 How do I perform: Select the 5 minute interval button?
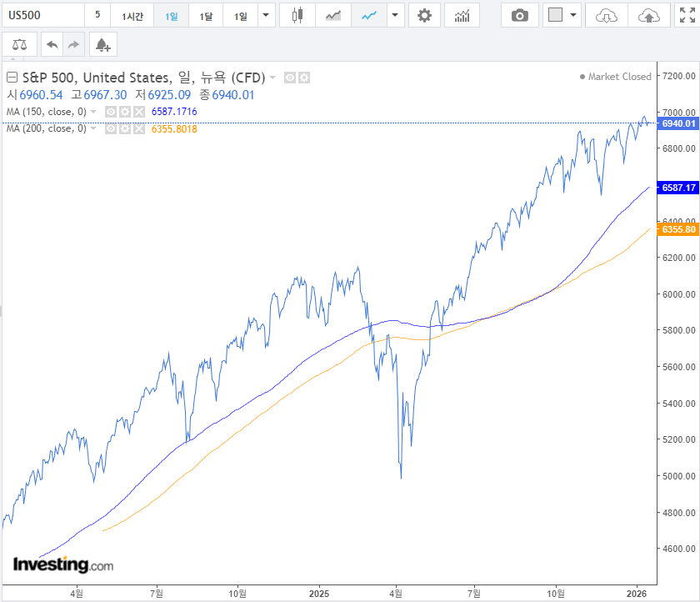[x=97, y=15]
